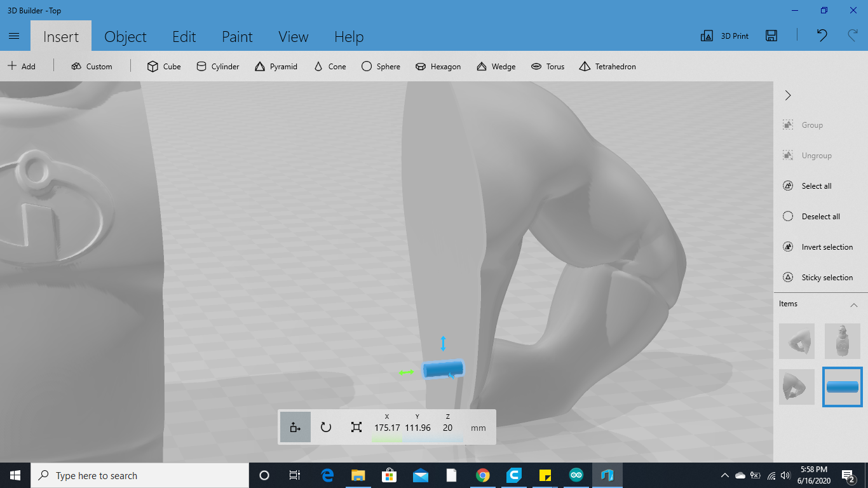Image resolution: width=868 pixels, height=488 pixels.
Task: Edit the Z position value
Action: coord(447,427)
